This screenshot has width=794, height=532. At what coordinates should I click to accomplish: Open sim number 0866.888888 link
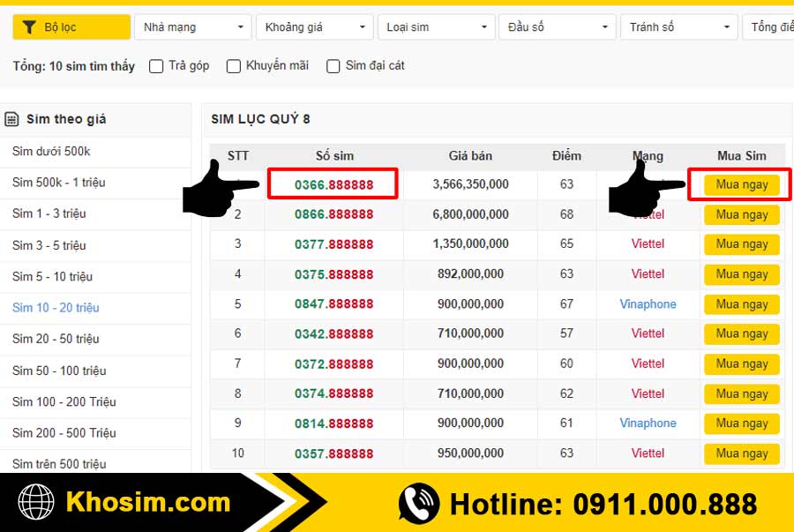[333, 214]
